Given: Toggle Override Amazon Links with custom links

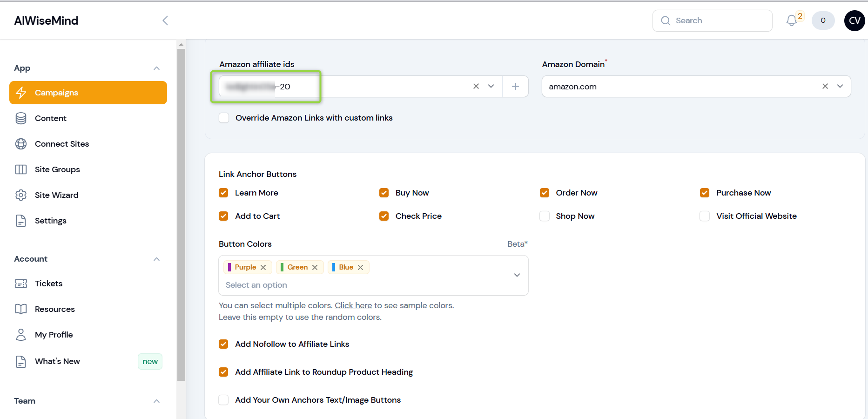Looking at the screenshot, I should click(x=224, y=118).
